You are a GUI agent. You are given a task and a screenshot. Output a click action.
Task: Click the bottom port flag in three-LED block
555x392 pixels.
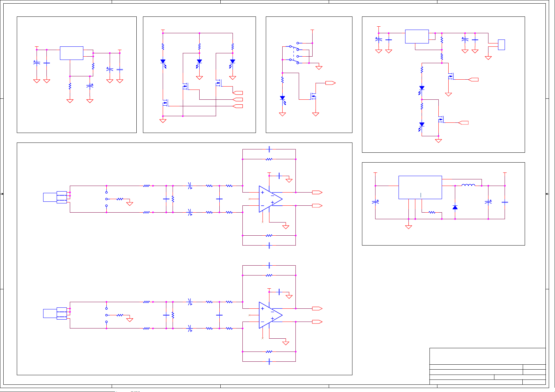(x=237, y=106)
